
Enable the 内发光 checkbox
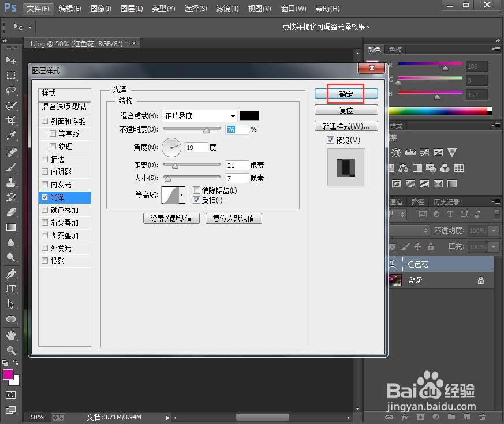45,185
